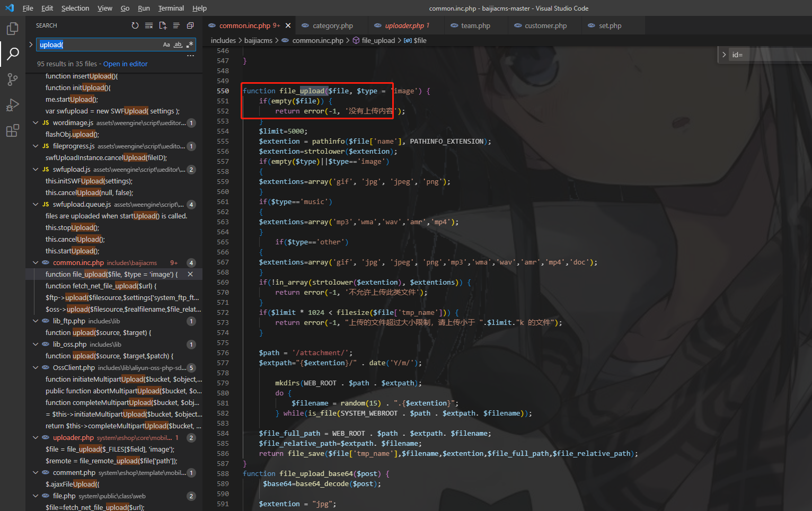
Task: Open result 'this.stopUpload();'
Action: click(x=72, y=228)
